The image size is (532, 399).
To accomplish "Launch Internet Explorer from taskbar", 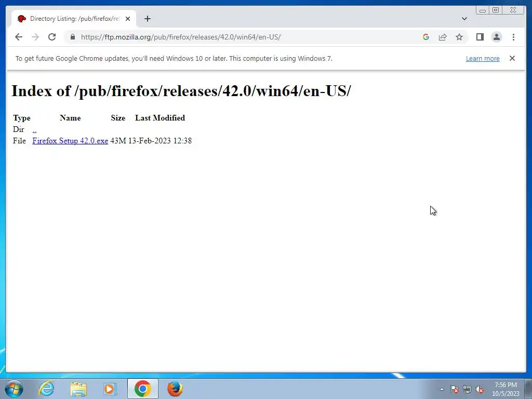I will point(46,389).
